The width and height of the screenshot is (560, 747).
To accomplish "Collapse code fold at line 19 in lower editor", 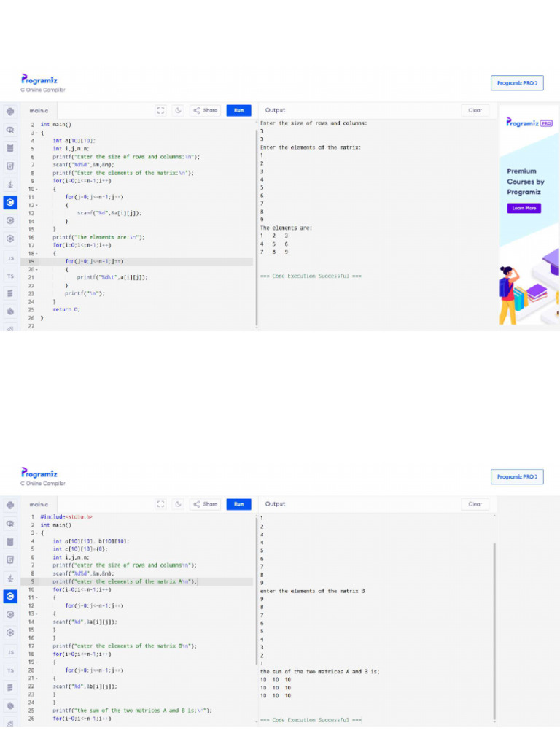I will click(36, 662).
